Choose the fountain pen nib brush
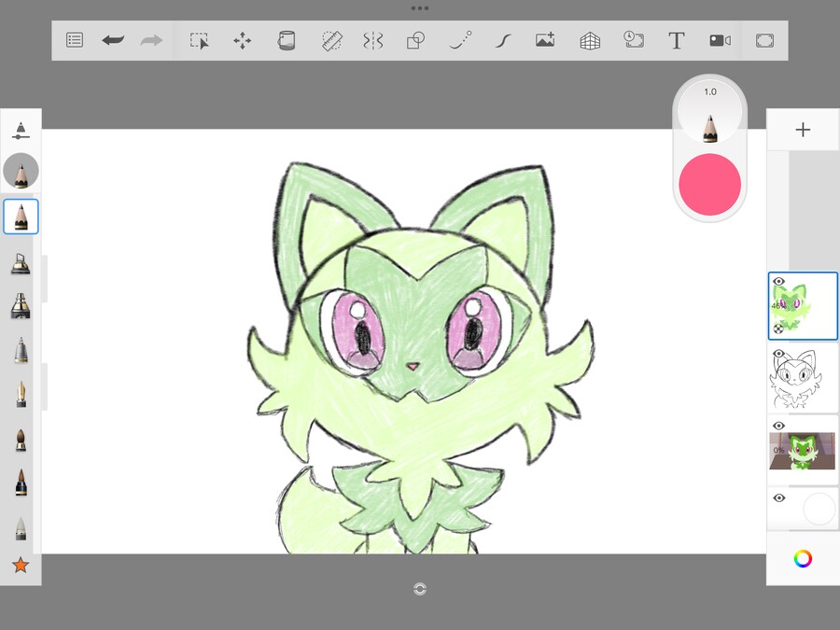Viewport: 840px width, 630px height. click(21, 394)
